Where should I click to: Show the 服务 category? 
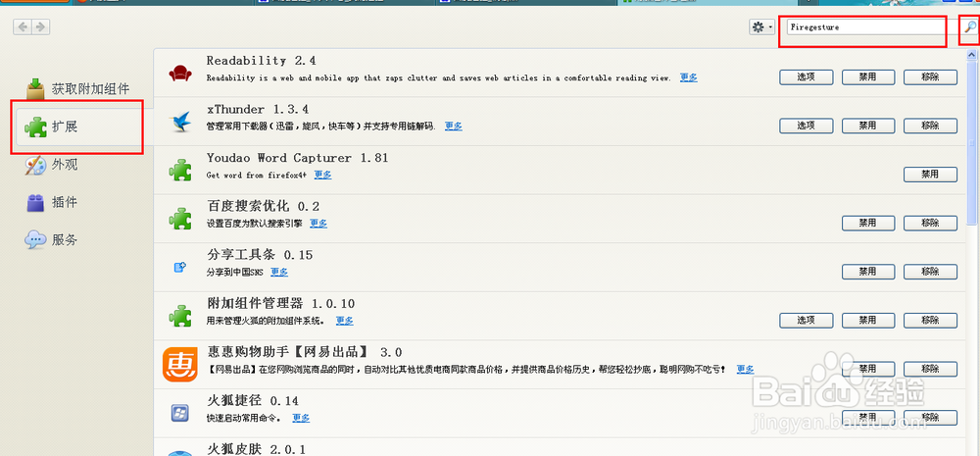tap(51, 239)
